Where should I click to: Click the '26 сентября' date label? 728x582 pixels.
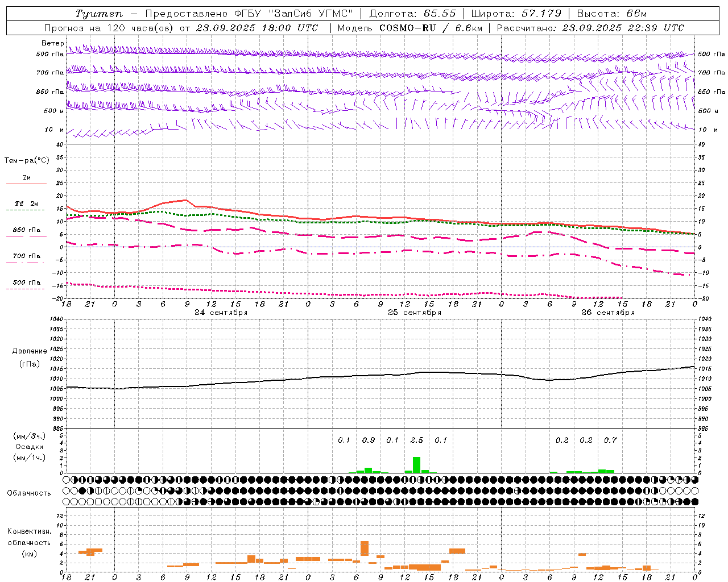click(x=608, y=313)
